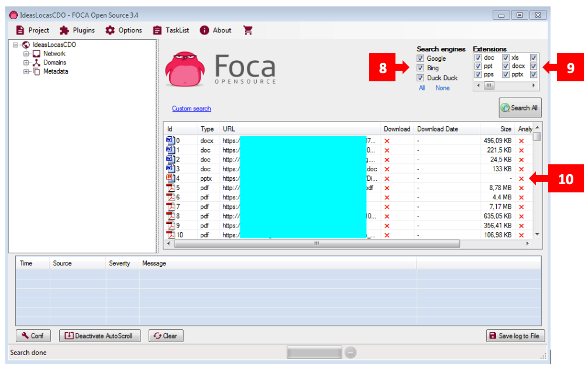Click the PDF icon for document Id 9
Image resolution: width=588 pixels, height=369 pixels.
[x=170, y=225]
